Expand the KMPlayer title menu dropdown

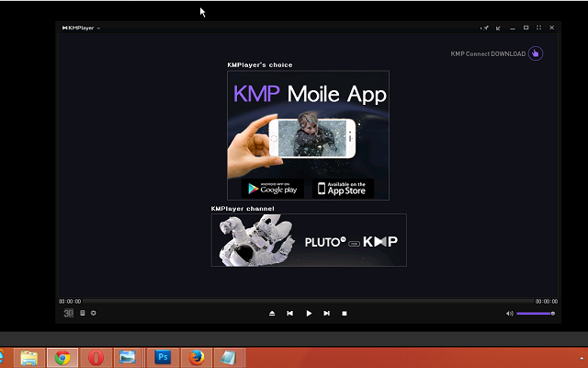[82, 28]
